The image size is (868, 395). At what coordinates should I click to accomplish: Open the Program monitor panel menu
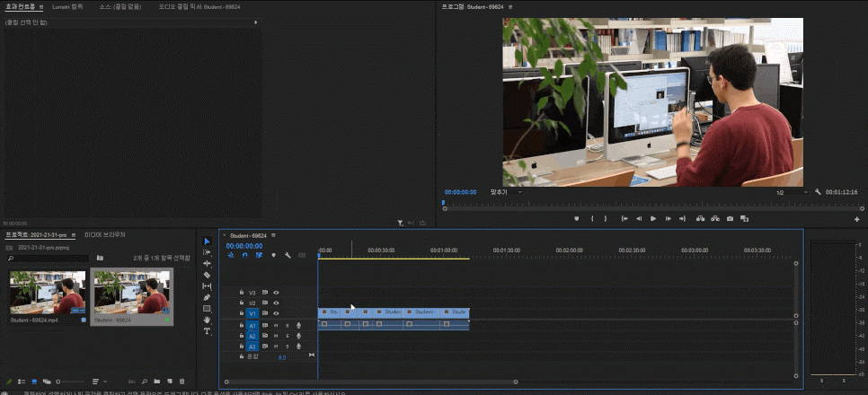pos(509,6)
